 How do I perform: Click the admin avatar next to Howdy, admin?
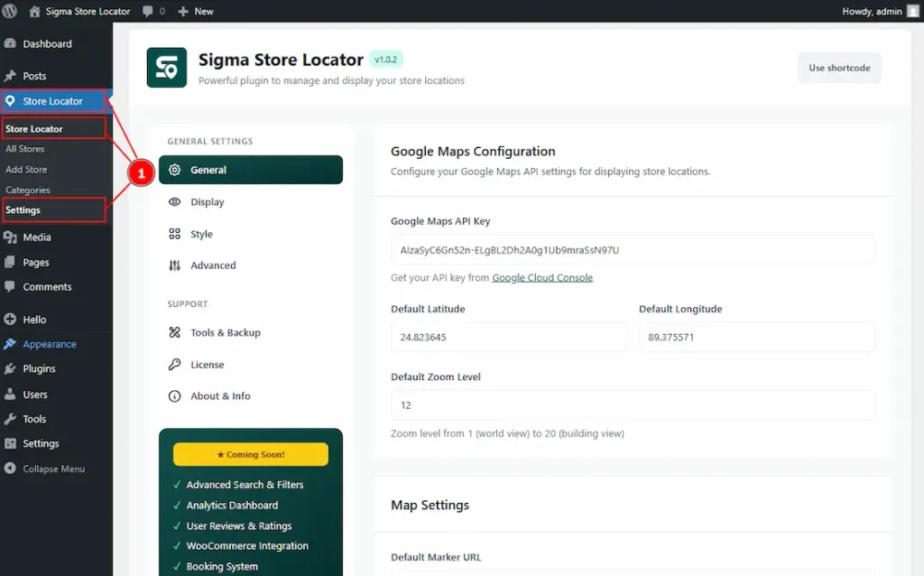click(x=913, y=11)
